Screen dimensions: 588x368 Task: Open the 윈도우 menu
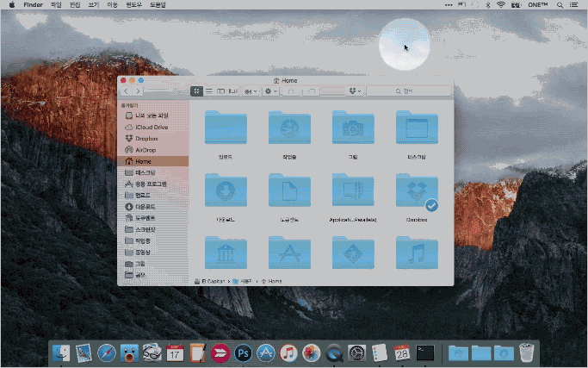(134, 5)
